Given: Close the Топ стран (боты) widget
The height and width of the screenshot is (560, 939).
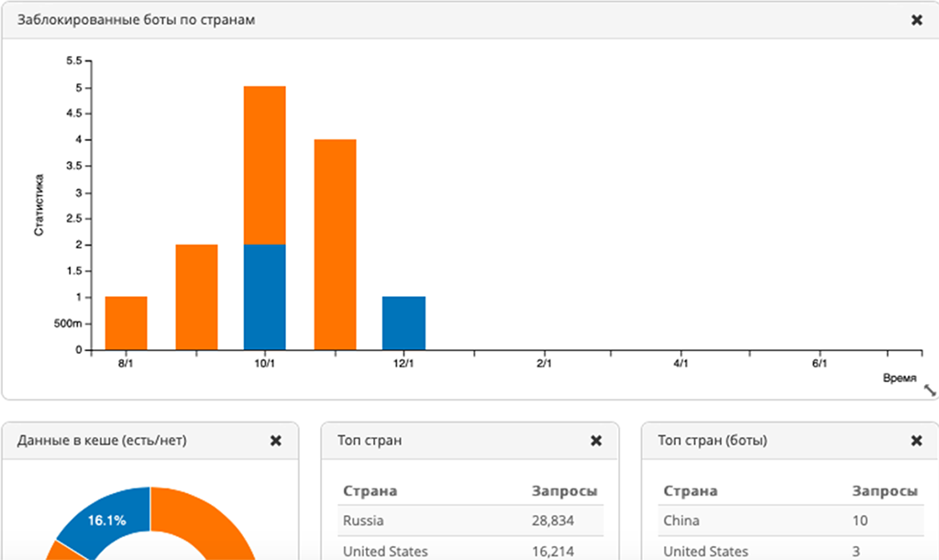Looking at the screenshot, I should (916, 441).
